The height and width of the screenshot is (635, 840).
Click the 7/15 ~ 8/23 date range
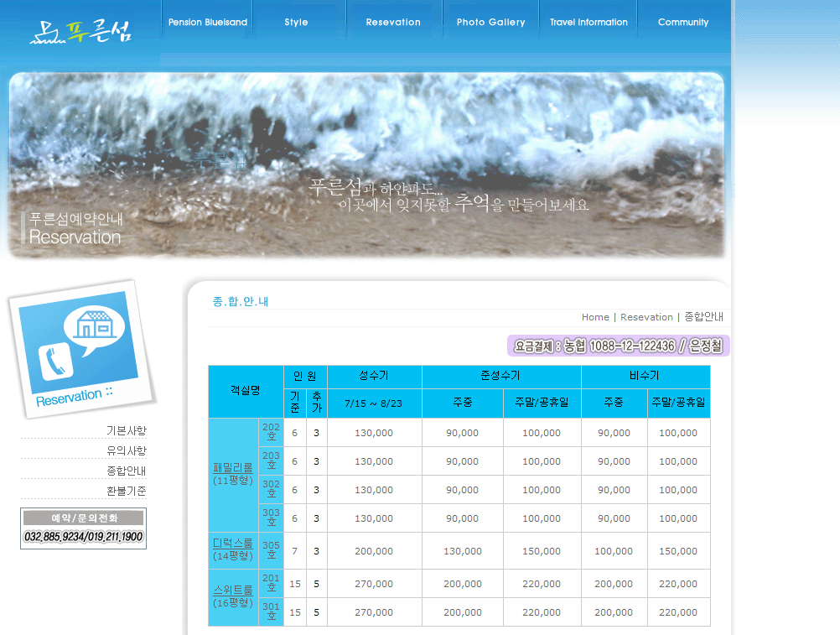click(x=374, y=403)
